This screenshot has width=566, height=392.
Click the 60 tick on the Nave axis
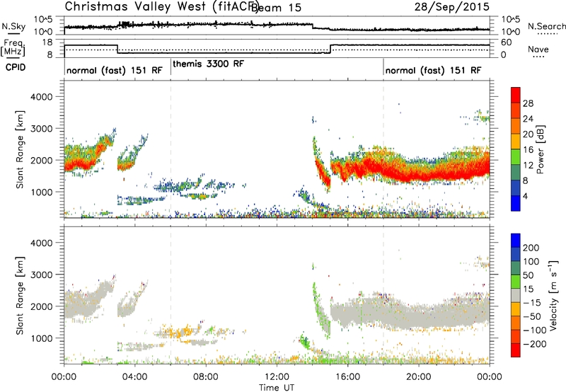pyautogui.click(x=507, y=42)
